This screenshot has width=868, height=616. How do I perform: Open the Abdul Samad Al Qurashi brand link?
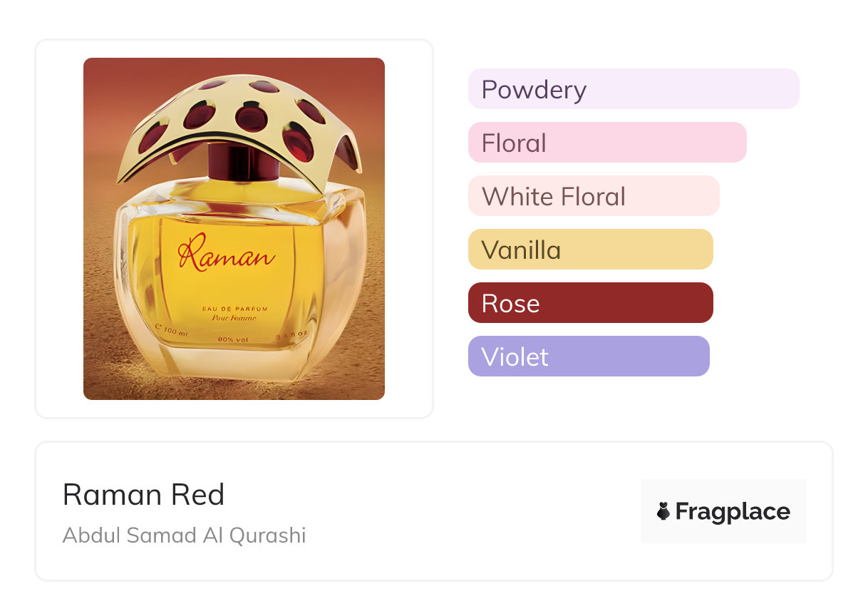(x=185, y=535)
